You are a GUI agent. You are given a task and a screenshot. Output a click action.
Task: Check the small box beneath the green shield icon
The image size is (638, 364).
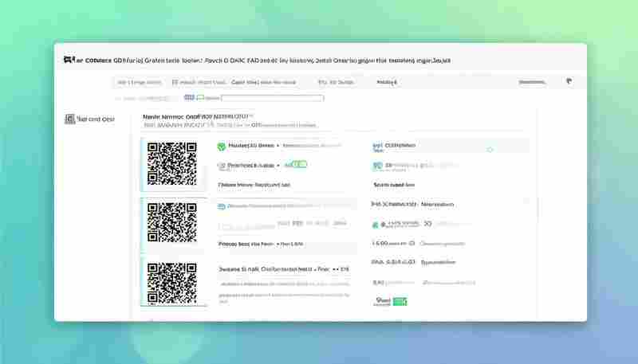pyautogui.click(x=222, y=166)
